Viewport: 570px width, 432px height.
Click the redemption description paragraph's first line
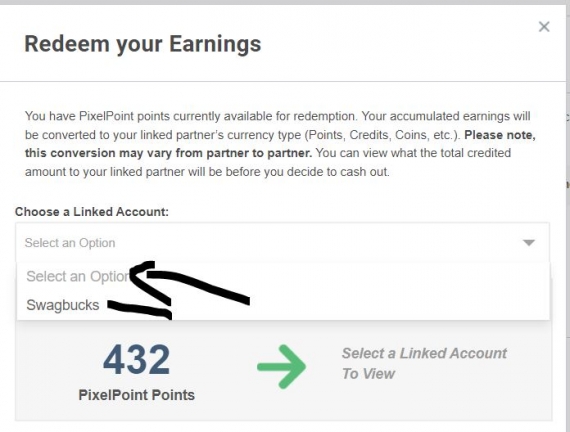(277, 116)
